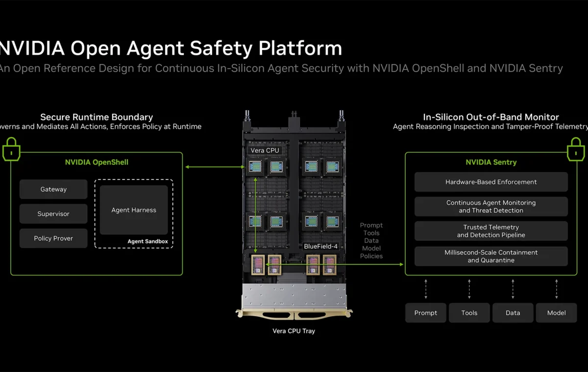Click Millisecond-Scale Containment and Quarantine box
The height and width of the screenshot is (372, 588).
click(x=491, y=256)
